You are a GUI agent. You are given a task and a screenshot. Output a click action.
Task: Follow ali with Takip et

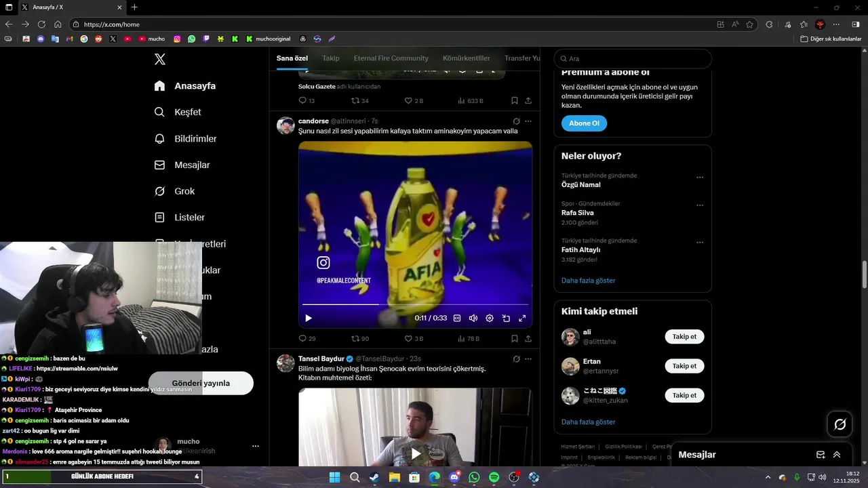pos(684,337)
